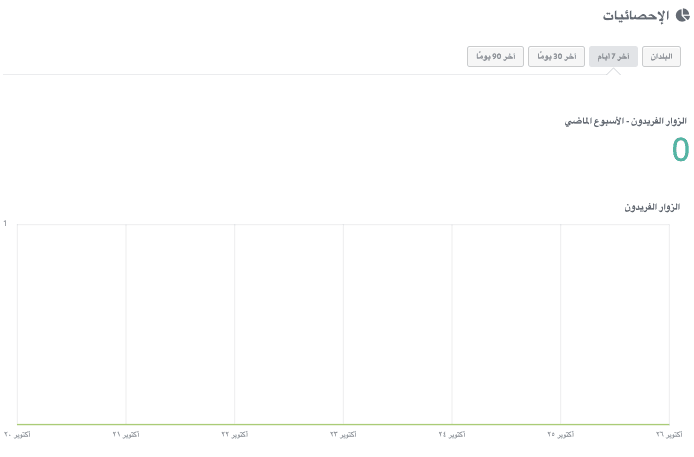The image size is (694, 457).
Task: Click the horizontal divider below the tabs
Action: pos(300,74)
